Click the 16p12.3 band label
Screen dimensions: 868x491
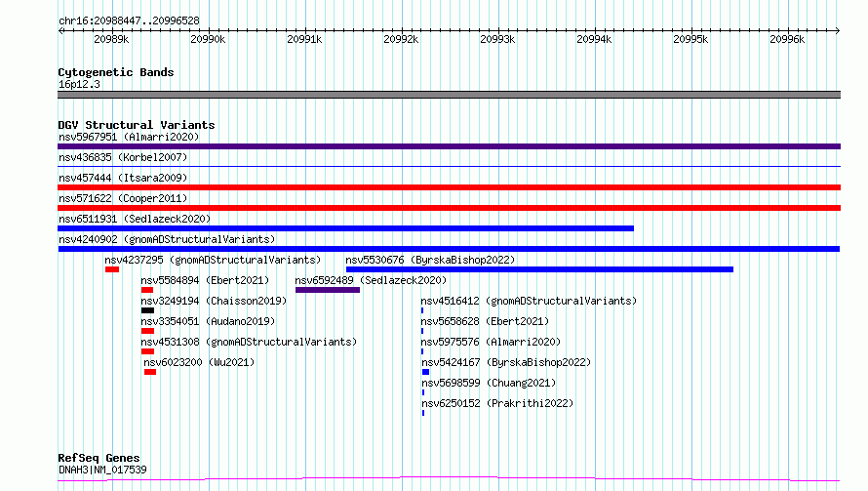coord(79,84)
